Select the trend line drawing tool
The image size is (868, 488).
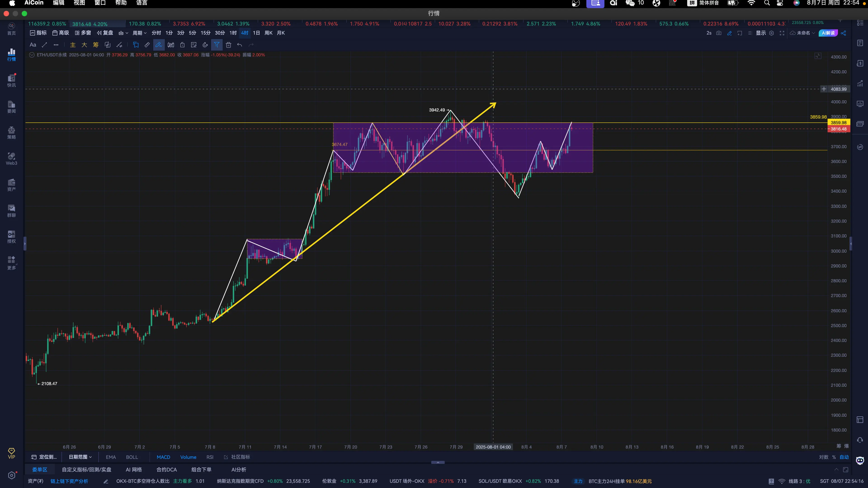tap(44, 45)
